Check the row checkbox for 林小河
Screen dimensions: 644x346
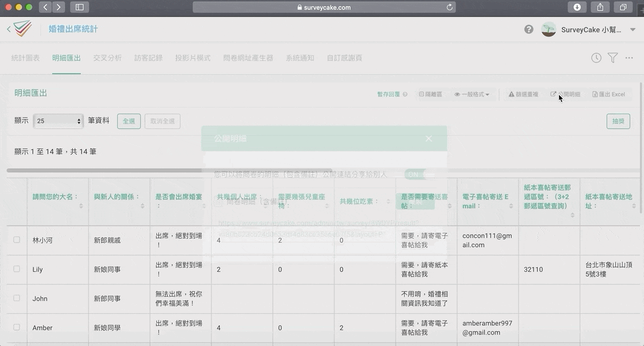[17, 240]
